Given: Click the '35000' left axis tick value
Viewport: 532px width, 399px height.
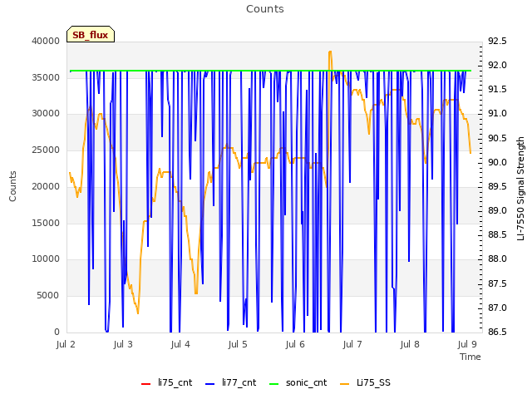Looking at the screenshot, I should (46, 77).
